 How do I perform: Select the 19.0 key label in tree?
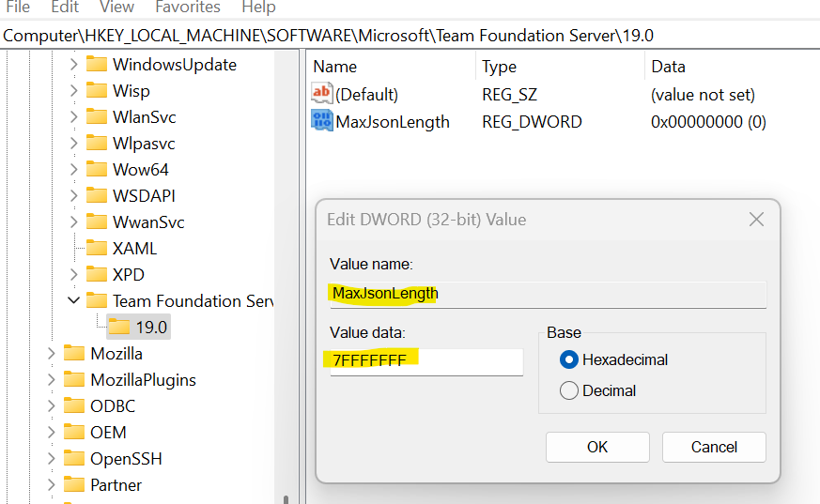pos(151,327)
